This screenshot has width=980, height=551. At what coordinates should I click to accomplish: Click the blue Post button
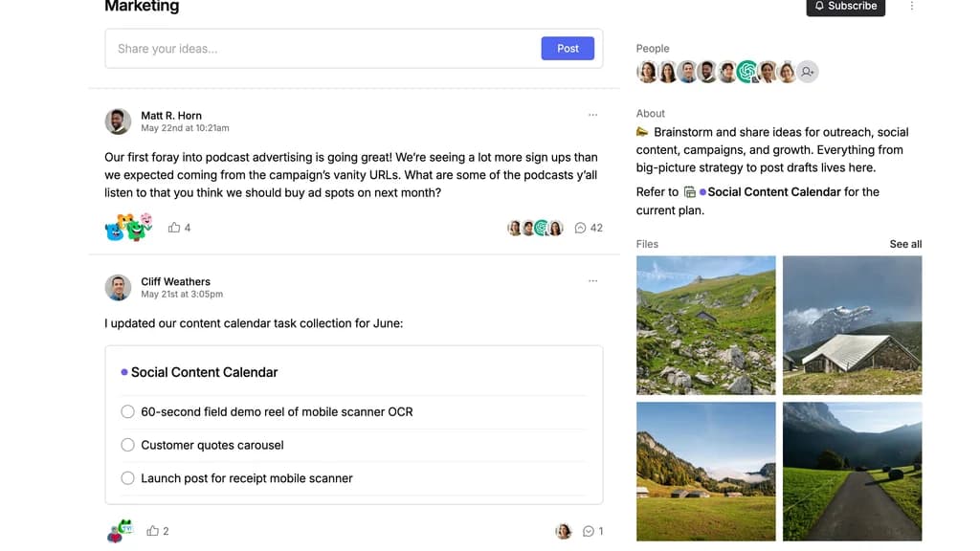coord(568,49)
